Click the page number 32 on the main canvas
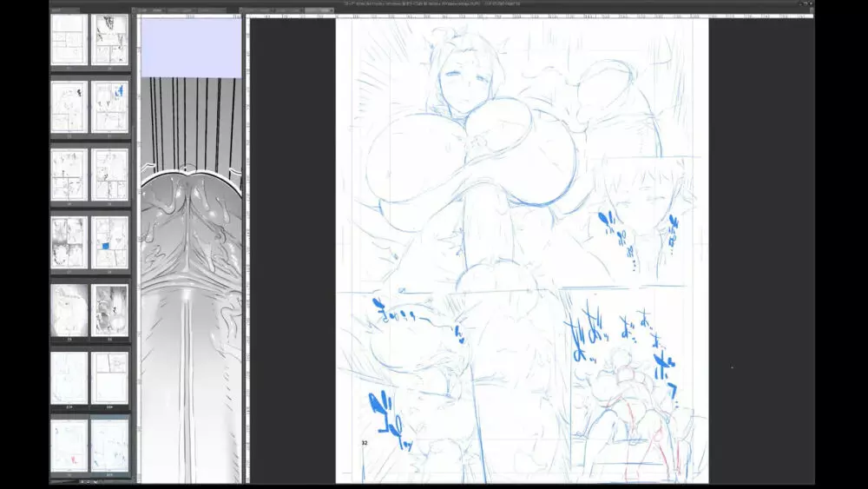 click(x=365, y=443)
